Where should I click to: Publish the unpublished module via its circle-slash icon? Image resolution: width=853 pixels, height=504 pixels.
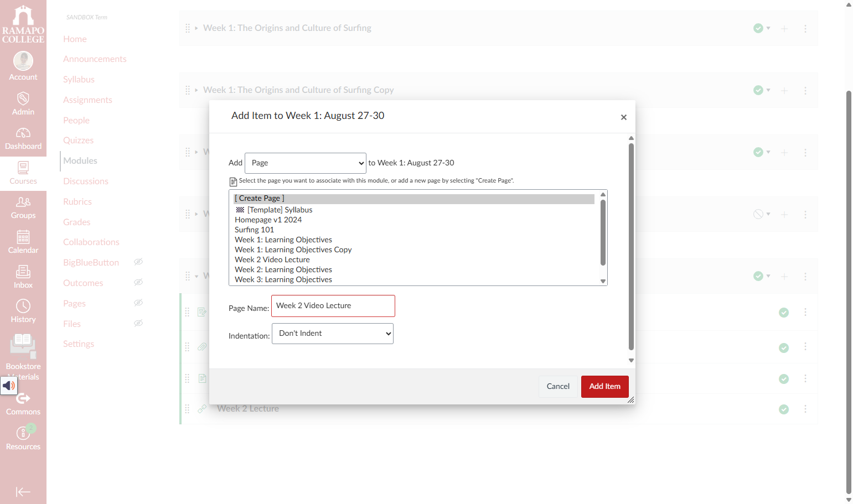point(762,214)
